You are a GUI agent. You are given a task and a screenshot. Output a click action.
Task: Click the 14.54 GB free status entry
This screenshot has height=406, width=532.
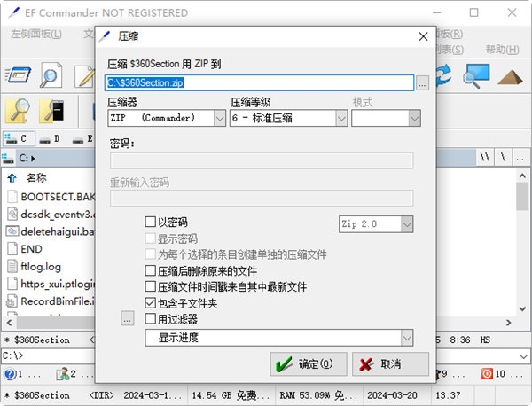(231, 395)
